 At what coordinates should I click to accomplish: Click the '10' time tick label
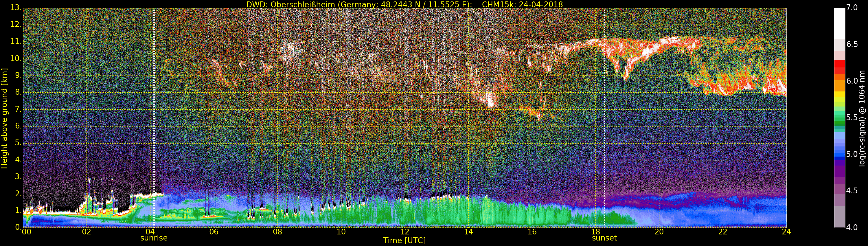pyautogui.click(x=341, y=232)
